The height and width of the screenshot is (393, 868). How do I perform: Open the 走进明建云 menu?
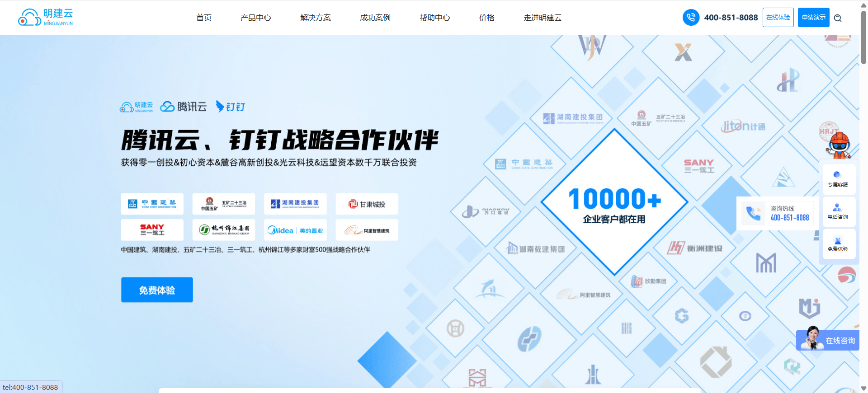coord(542,18)
